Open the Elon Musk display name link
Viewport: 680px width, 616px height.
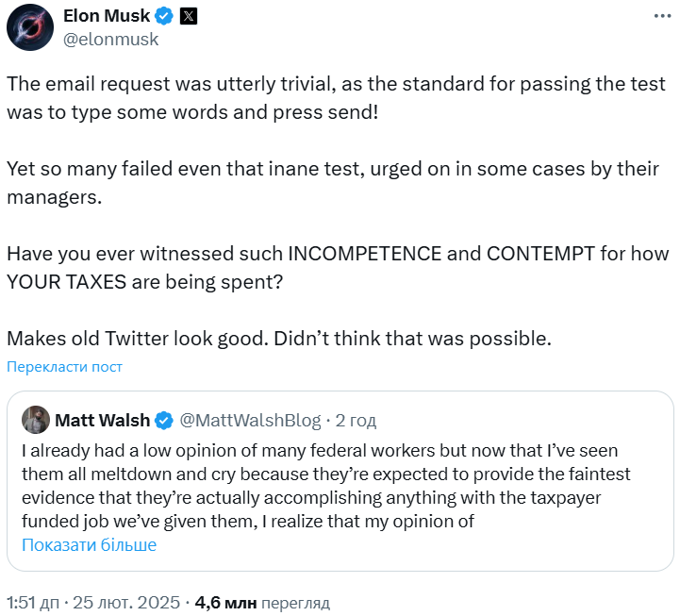pyautogui.click(x=106, y=17)
